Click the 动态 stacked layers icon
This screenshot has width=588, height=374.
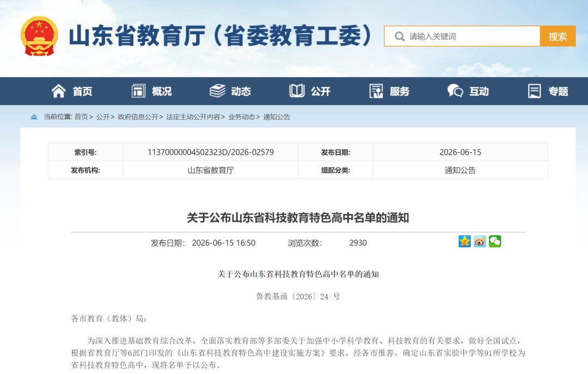pyautogui.click(x=217, y=91)
